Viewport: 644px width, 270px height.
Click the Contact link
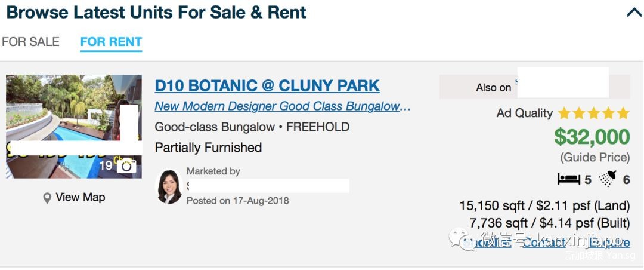[x=544, y=243]
